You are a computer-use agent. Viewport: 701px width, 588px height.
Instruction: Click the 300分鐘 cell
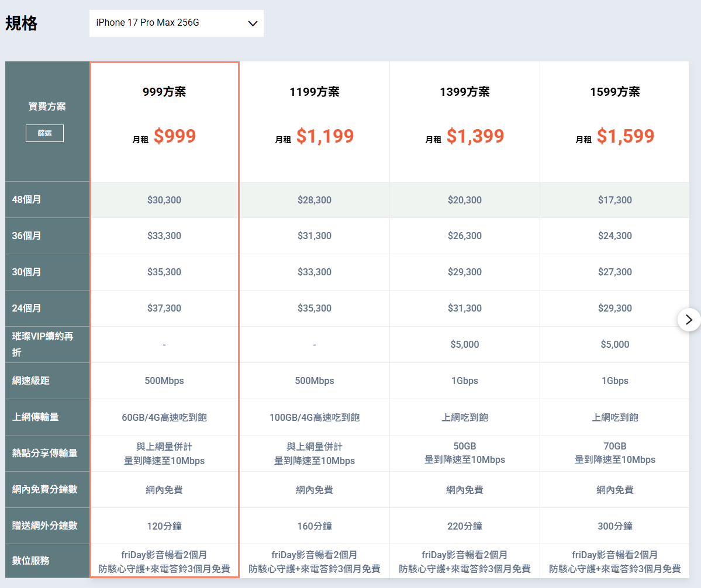[x=614, y=526]
